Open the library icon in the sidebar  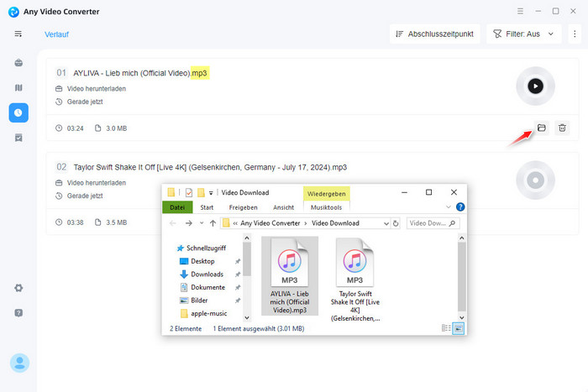(x=18, y=87)
